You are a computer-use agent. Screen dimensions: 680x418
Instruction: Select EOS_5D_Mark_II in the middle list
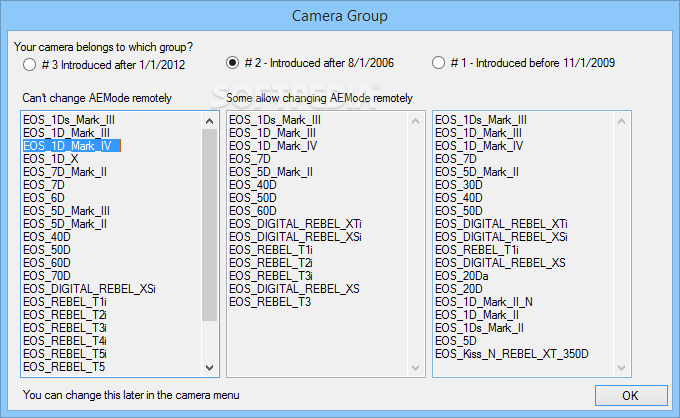coord(271,172)
